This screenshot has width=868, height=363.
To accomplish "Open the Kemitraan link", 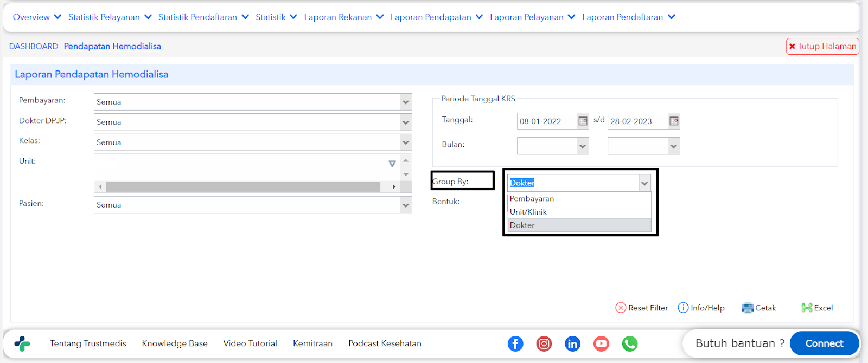I will (x=312, y=343).
